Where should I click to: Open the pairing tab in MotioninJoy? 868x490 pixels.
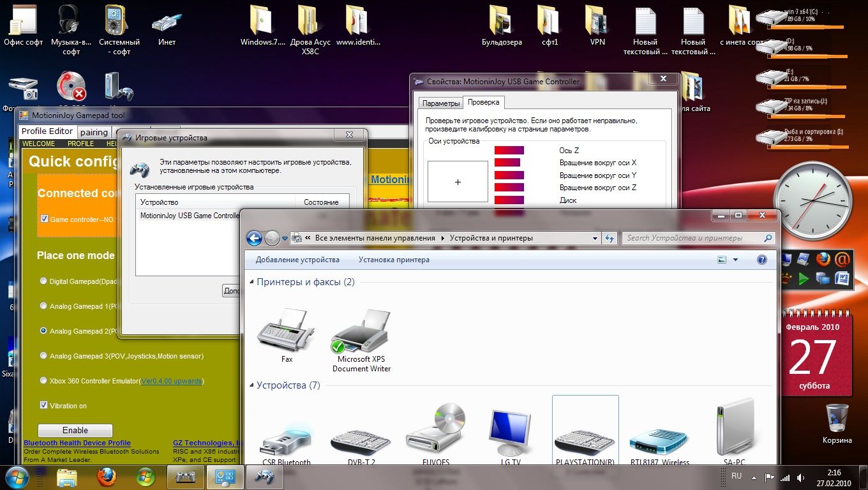tap(94, 132)
